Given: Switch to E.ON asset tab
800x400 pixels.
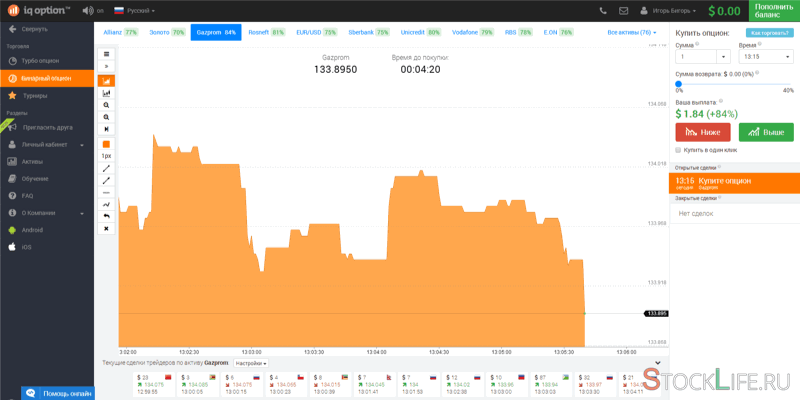Looking at the screenshot, I should 558,32.
